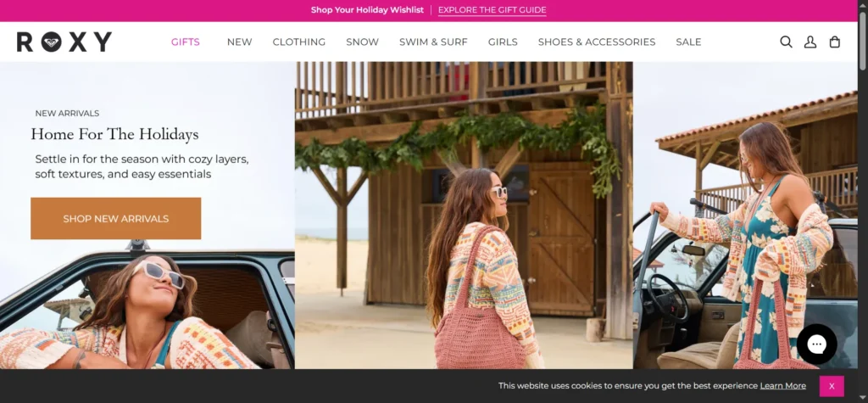The image size is (868, 403).
Task: Expand the Swim & Surf menu
Action: (433, 42)
